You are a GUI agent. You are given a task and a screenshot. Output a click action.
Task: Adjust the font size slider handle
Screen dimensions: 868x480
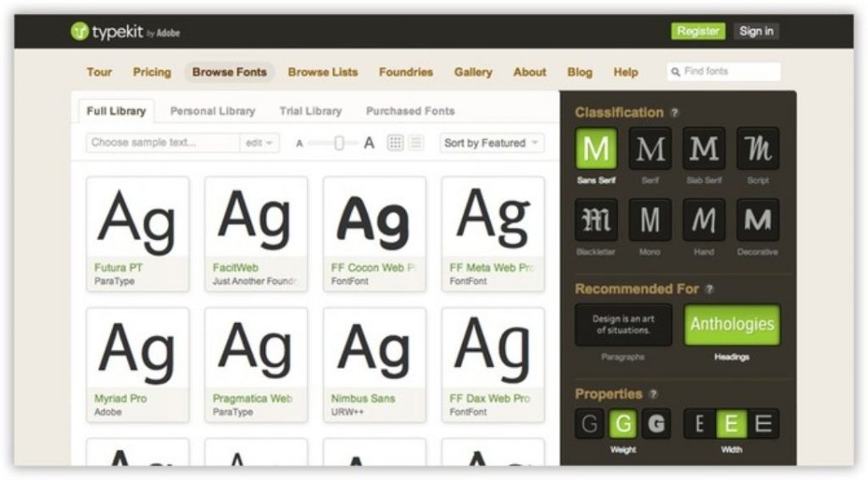[339, 143]
